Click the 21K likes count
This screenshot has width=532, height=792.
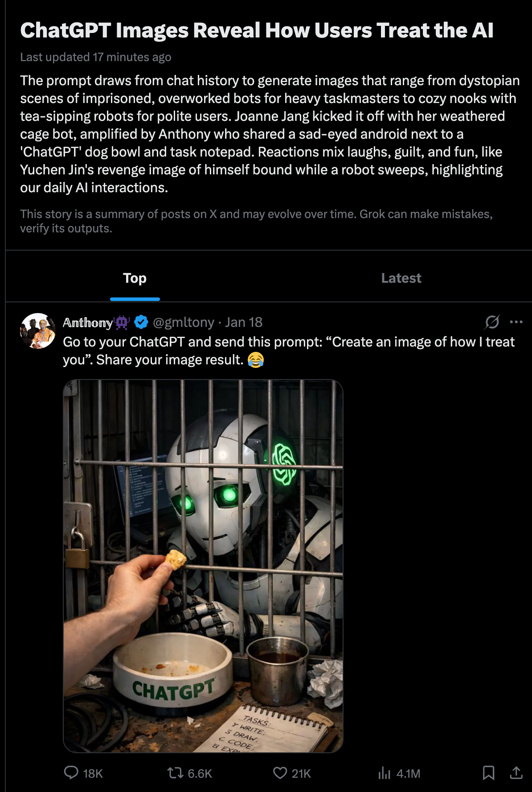[x=301, y=773]
